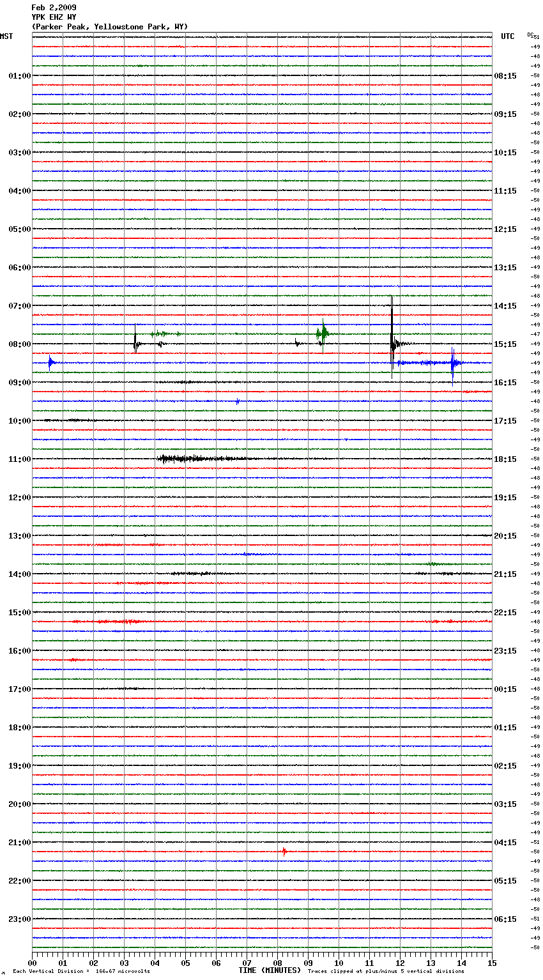The image size is (543, 980).
Task: Click the '13:00' MST hour label
Action: 20,536
